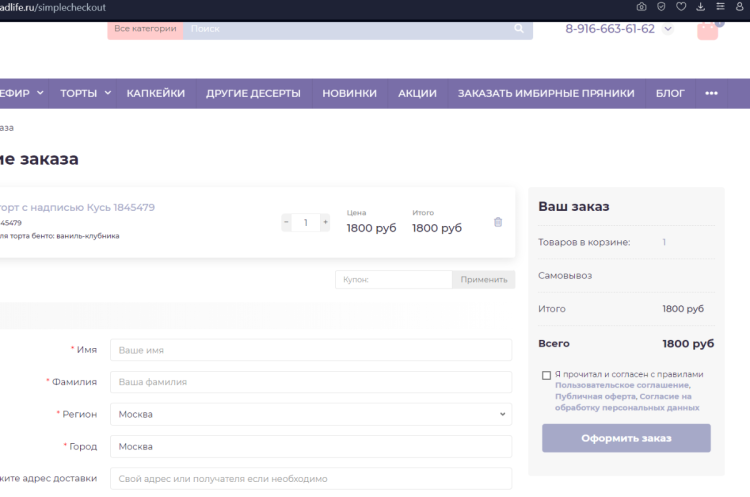Open the browser downloads icon
Image resolution: width=750 pixels, height=497 pixels.
point(700,7)
